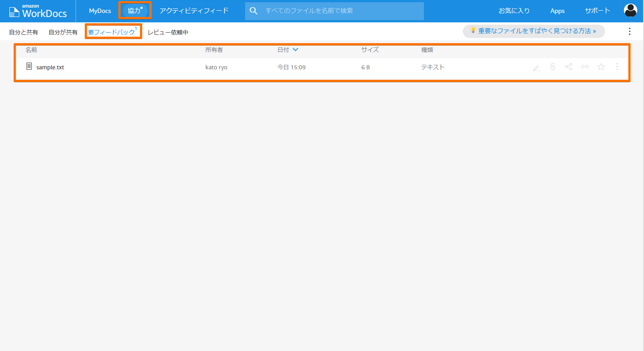Click the サポート button
Viewport: 644px width, 351px height.
597,11
